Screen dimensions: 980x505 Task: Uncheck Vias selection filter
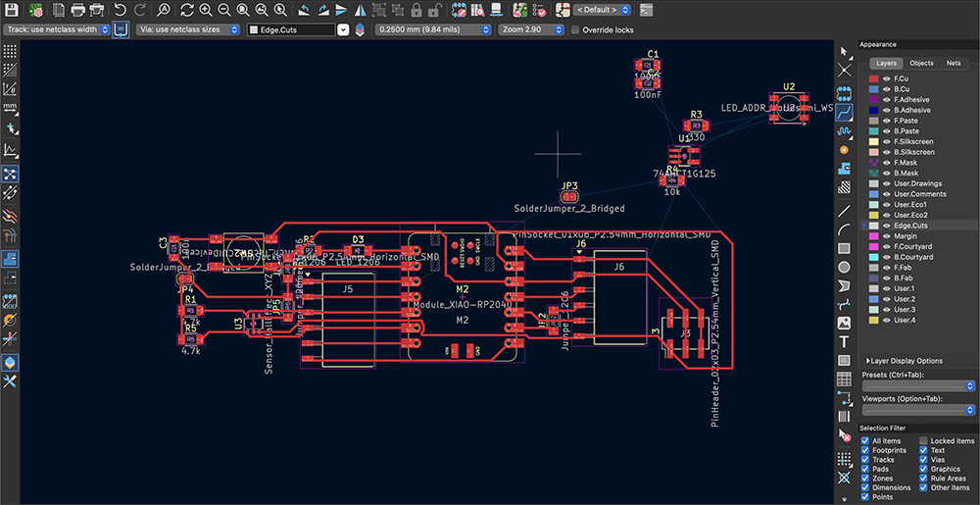click(x=924, y=460)
